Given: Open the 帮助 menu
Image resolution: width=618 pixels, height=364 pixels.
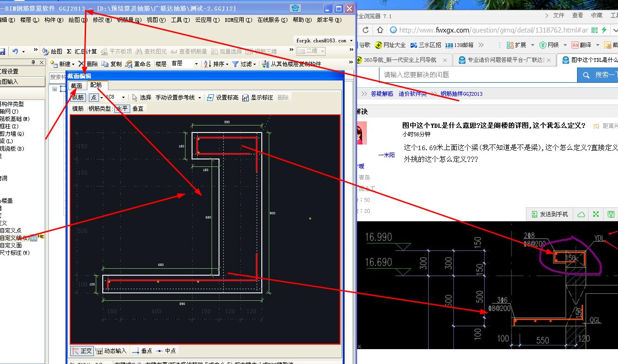Looking at the screenshot, I should pyautogui.click(x=302, y=20).
